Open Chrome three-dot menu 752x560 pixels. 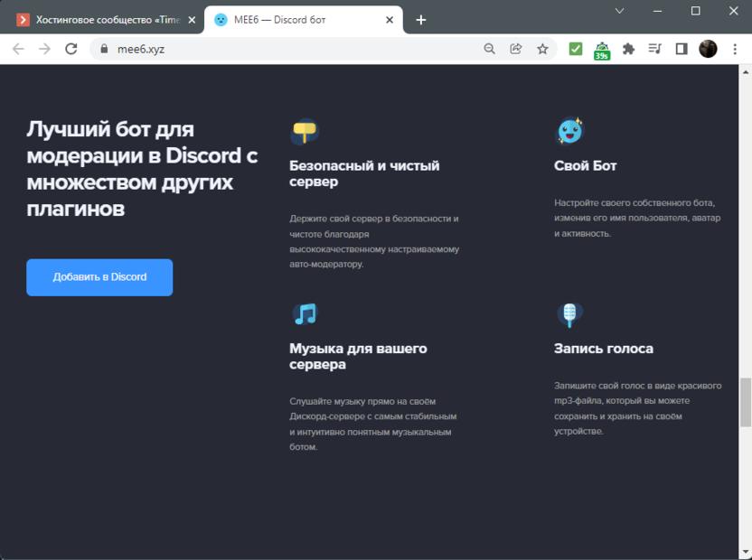tap(735, 49)
